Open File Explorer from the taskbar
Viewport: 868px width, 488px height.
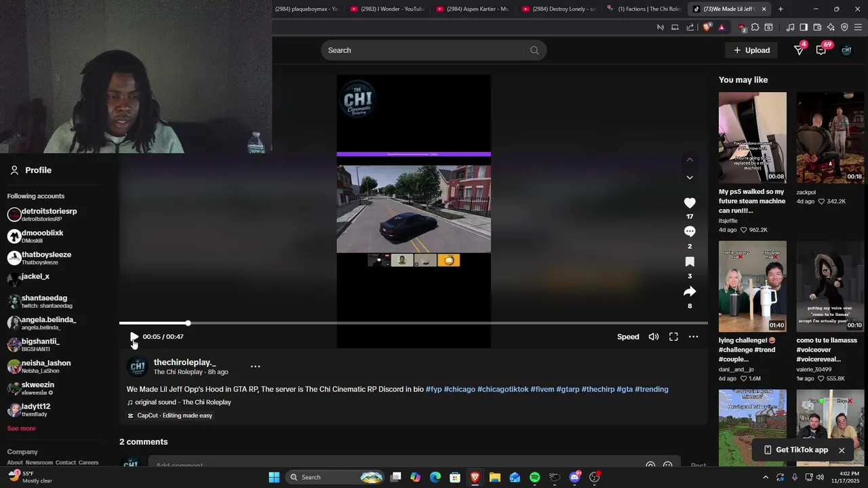click(495, 477)
